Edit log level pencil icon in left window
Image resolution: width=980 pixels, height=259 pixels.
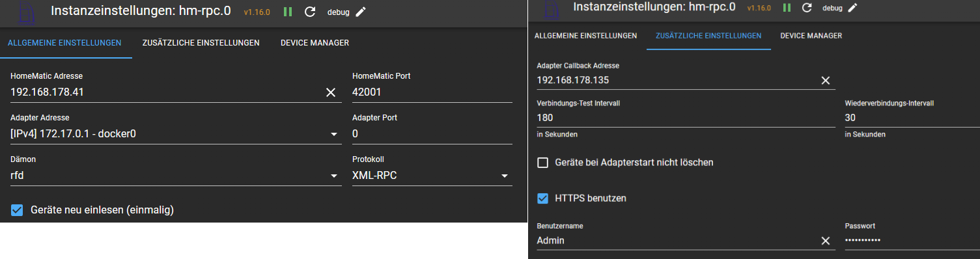pyautogui.click(x=361, y=12)
